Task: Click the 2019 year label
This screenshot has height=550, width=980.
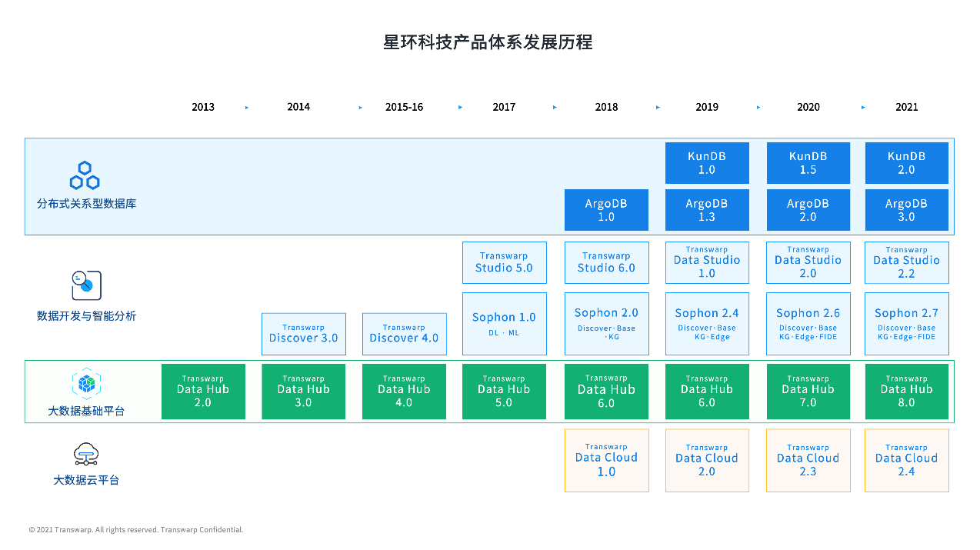Action: [707, 107]
